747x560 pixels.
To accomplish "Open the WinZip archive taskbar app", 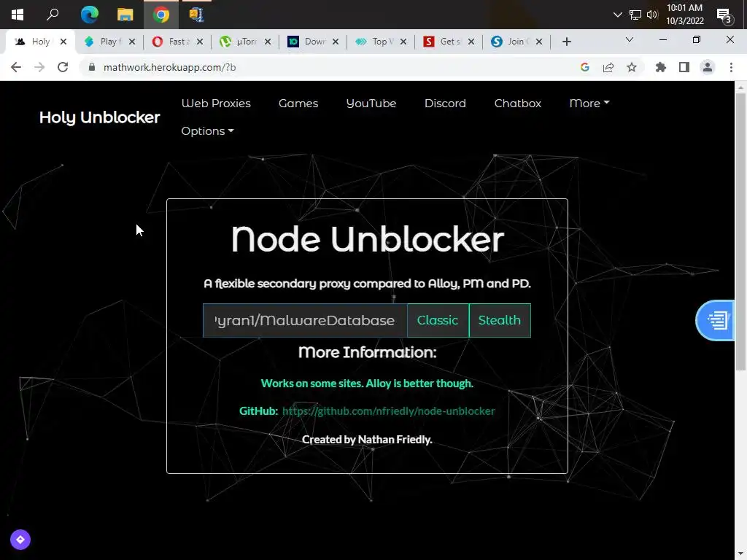I will click(x=196, y=15).
